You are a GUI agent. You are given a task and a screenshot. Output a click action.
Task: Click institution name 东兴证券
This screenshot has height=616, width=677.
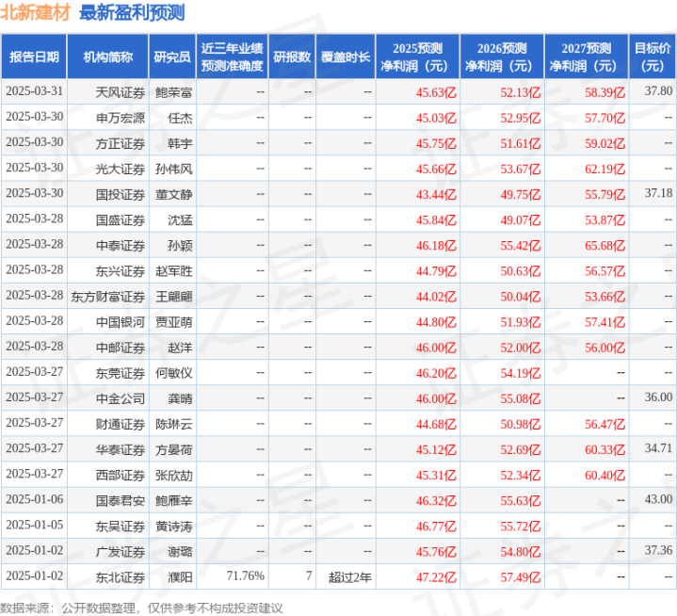point(120,271)
